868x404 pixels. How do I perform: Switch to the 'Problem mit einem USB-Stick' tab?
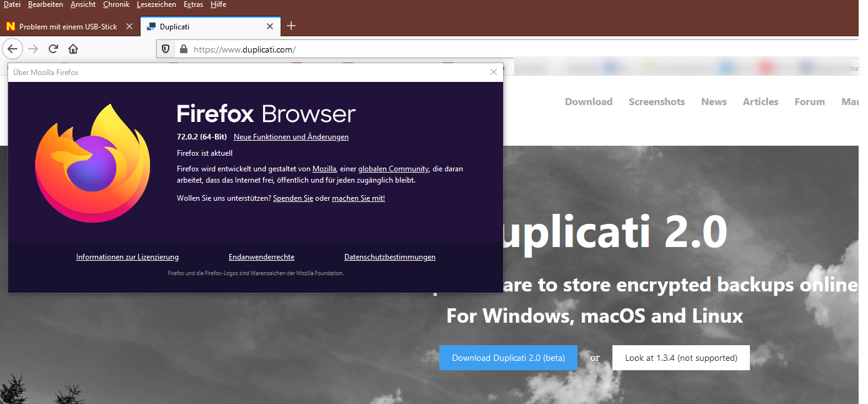coord(69,26)
